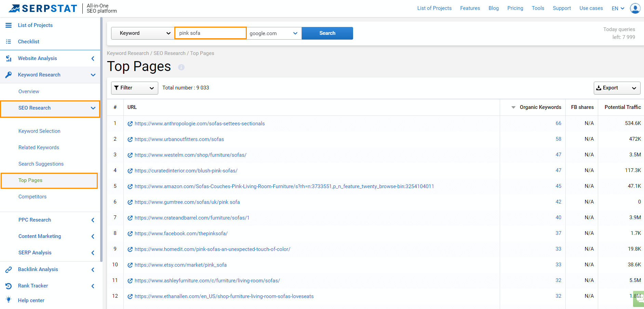644x309 pixels.
Task: Open the google.com database dropdown
Action: pyautogui.click(x=274, y=33)
